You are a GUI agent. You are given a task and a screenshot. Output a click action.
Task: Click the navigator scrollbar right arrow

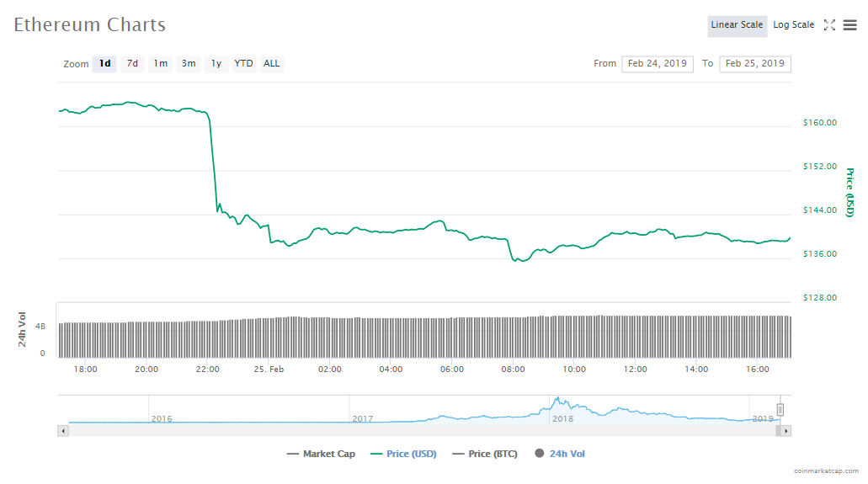[x=786, y=430]
